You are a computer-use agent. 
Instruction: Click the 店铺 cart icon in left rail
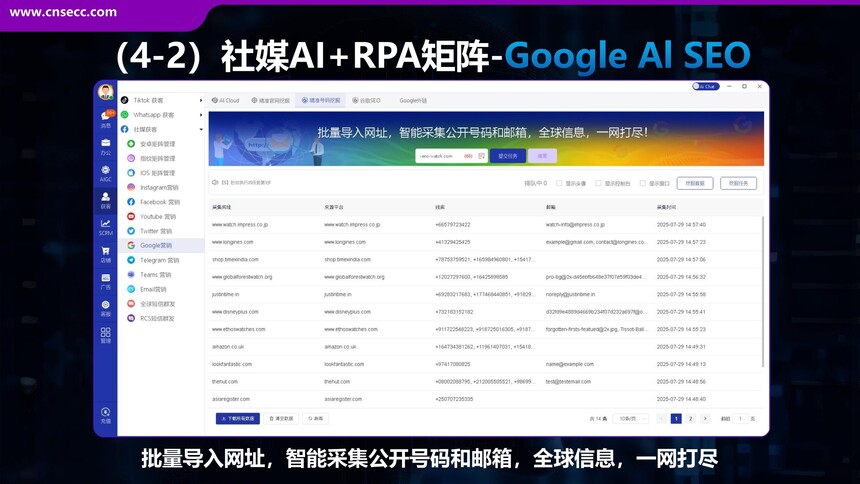pyautogui.click(x=105, y=255)
